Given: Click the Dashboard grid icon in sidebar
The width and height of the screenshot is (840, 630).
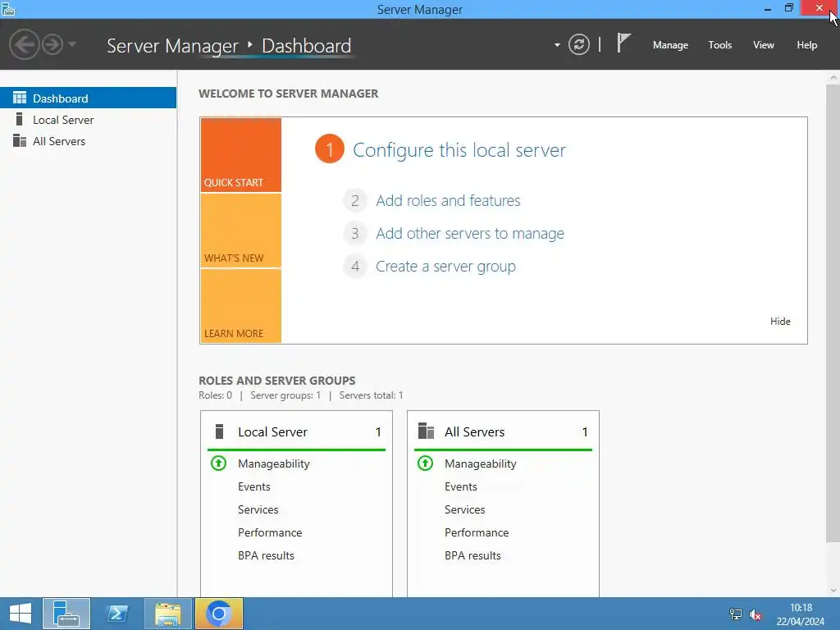Looking at the screenshot, I should [20, 98].
